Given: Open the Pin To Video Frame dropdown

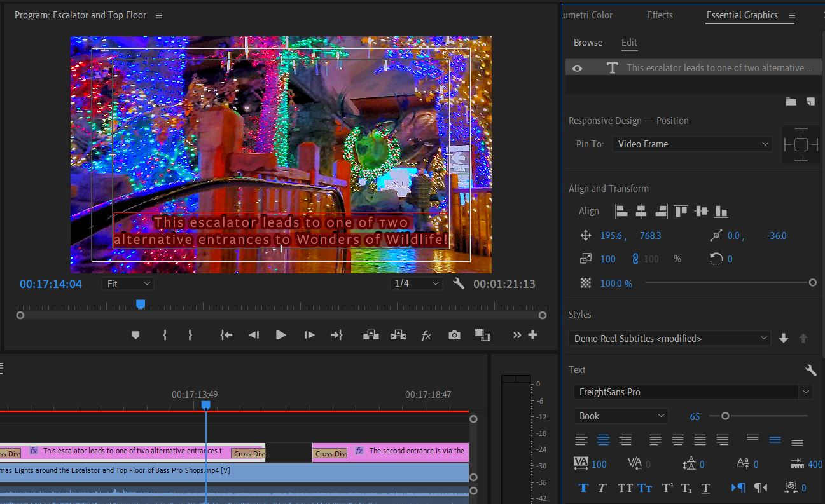Looking at the screenshot, I should [692, 144].
